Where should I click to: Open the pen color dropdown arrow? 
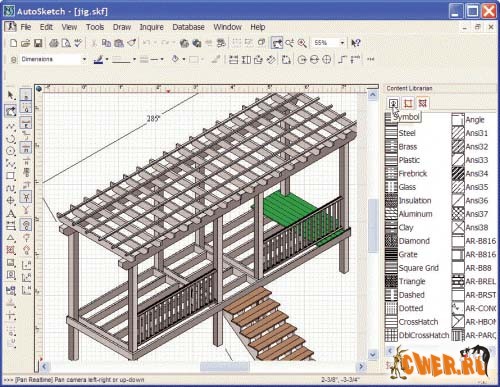[107, 59]
